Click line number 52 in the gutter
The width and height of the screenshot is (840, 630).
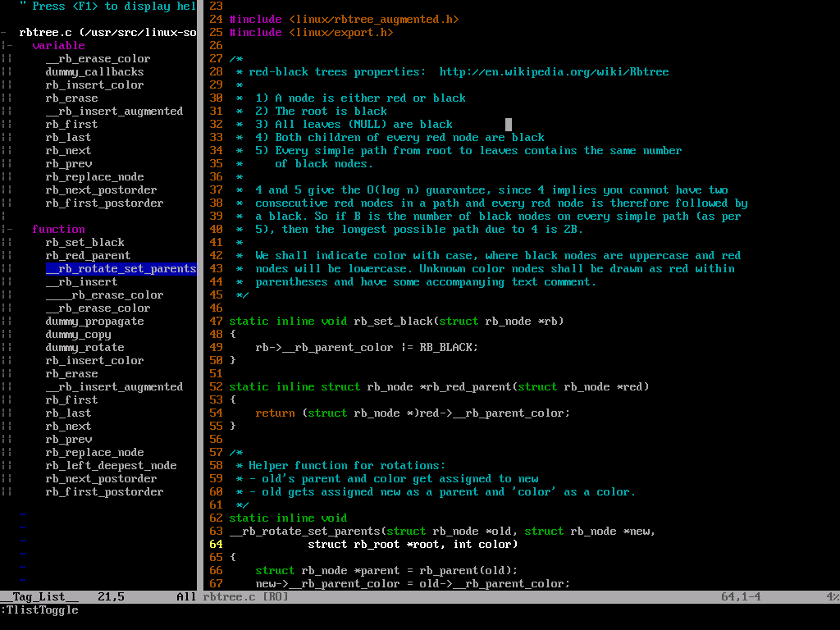216,387
